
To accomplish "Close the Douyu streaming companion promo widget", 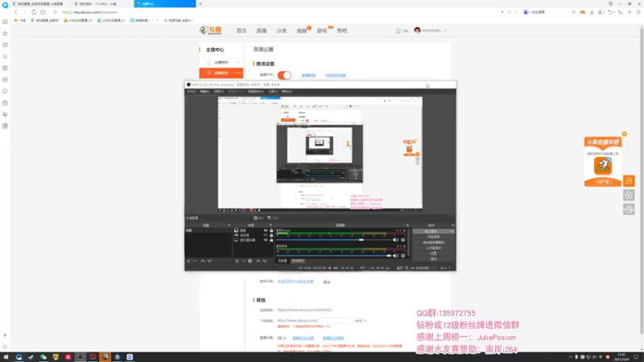I will pos(625,134).
